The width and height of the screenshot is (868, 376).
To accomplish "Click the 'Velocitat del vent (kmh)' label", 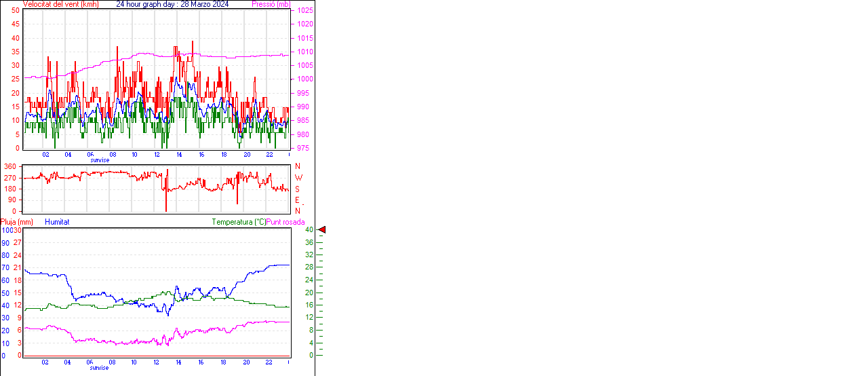I will (61, 4).
